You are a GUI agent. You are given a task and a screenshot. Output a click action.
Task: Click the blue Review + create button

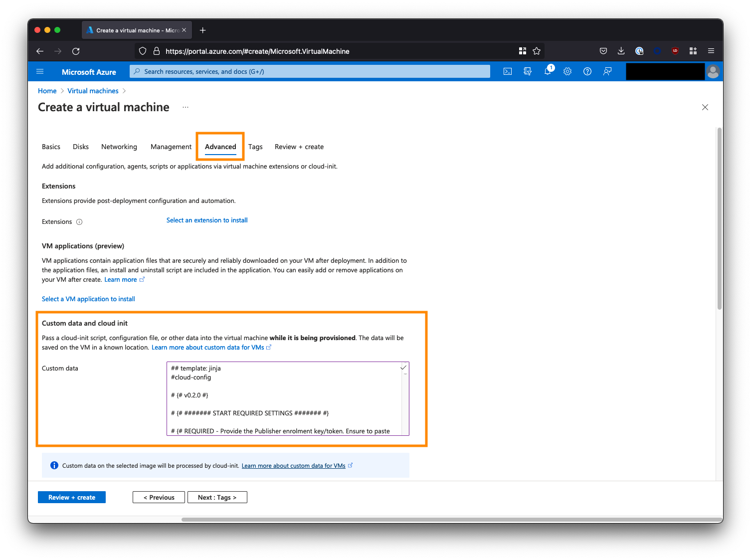72,497
